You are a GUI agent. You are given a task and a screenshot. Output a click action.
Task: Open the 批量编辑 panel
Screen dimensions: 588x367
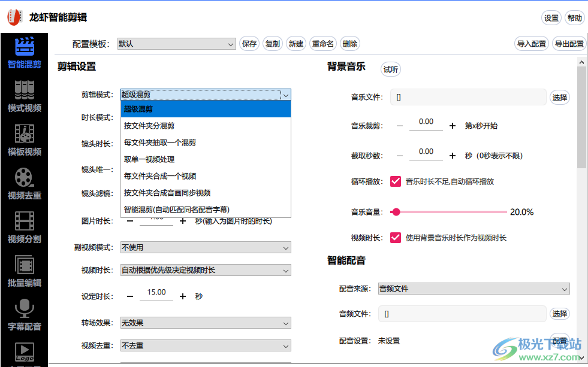tap(24, 269)
